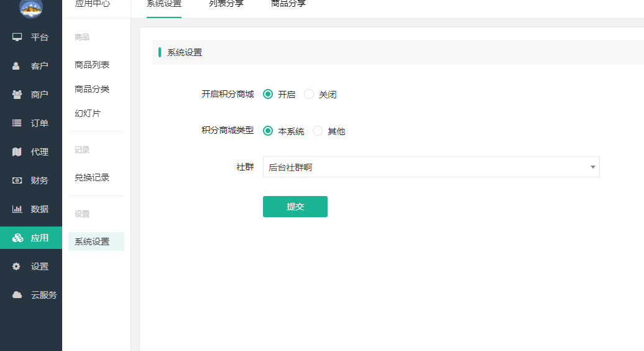This screenshot has width=644, height=351.
Task: Switch to the 列表分享 tab
Action: click(x=226, y=5)
